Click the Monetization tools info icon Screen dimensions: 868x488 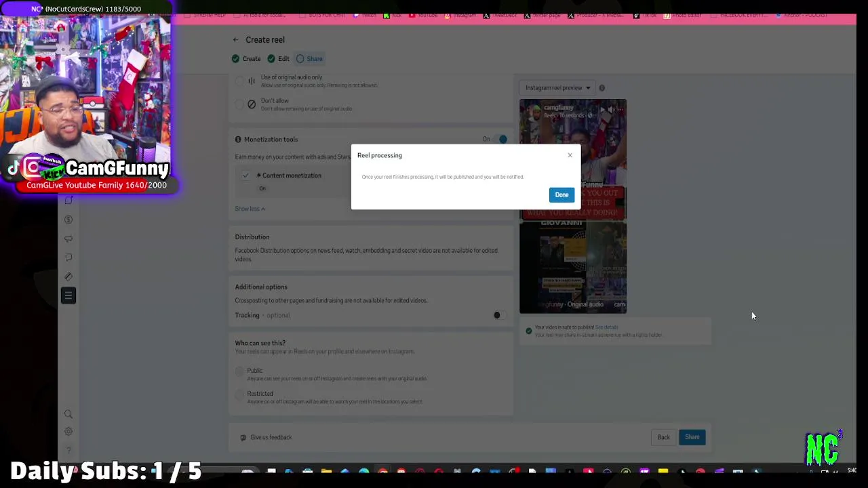[x=238, y=140]
